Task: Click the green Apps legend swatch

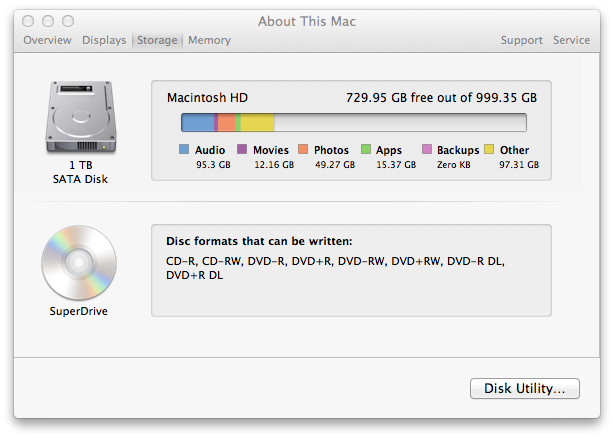Action: 365,150
